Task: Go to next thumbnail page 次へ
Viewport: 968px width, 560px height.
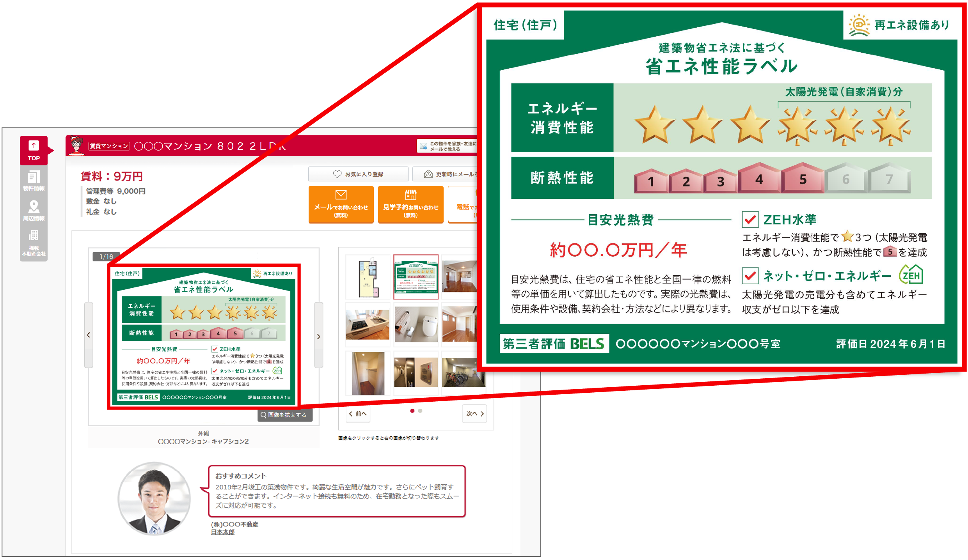Action: 475,414
